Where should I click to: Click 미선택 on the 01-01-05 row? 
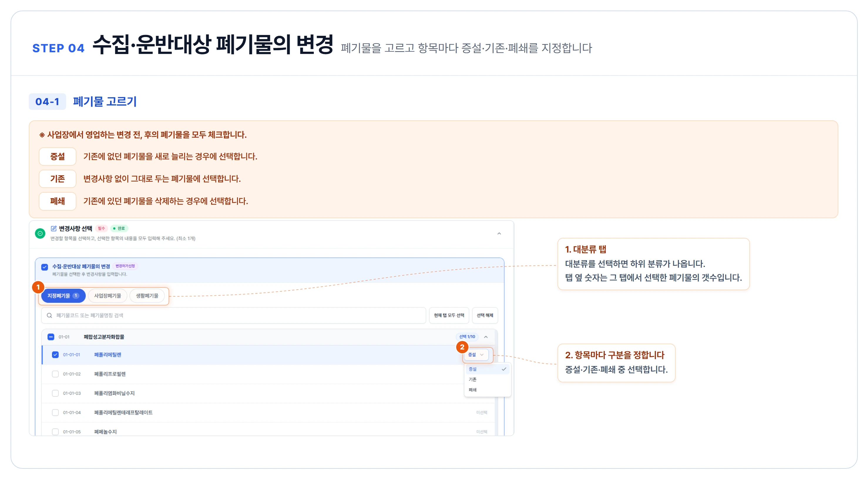(481, 431)
